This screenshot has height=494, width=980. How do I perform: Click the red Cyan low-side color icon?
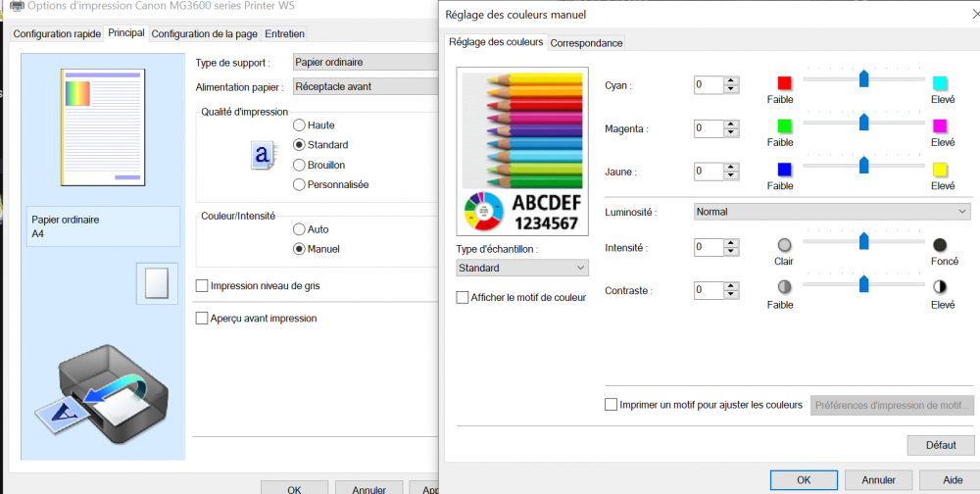point(784,83)
